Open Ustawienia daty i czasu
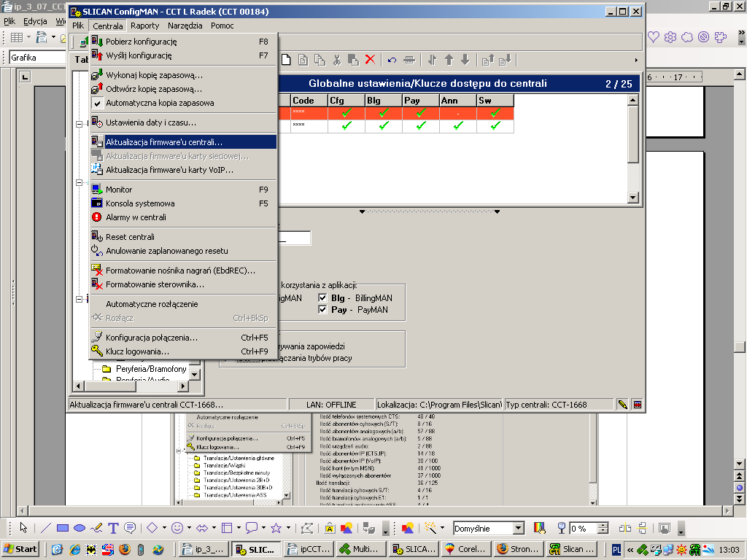 click(x=183, y=122)
